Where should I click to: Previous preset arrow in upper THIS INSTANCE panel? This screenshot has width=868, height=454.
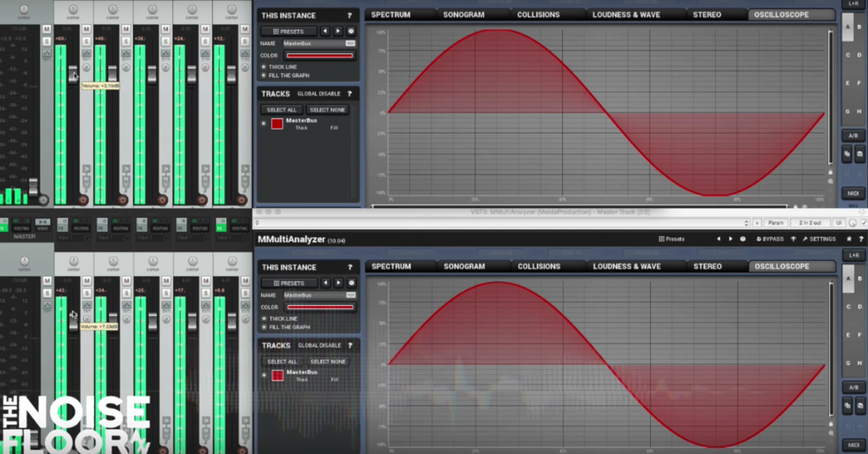325,31
